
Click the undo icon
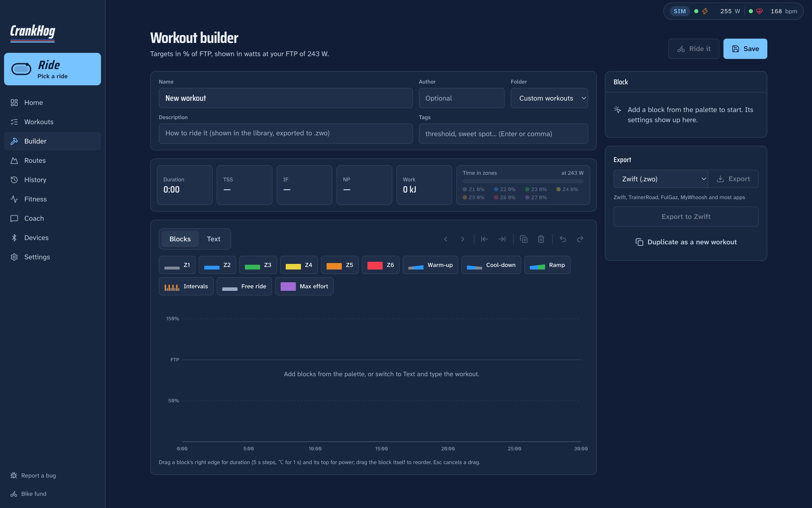tap(563, 239)
